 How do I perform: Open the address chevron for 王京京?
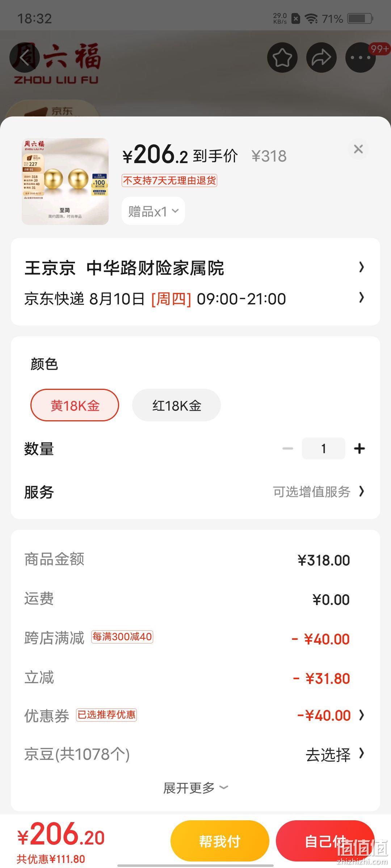[x=361, y=267]
